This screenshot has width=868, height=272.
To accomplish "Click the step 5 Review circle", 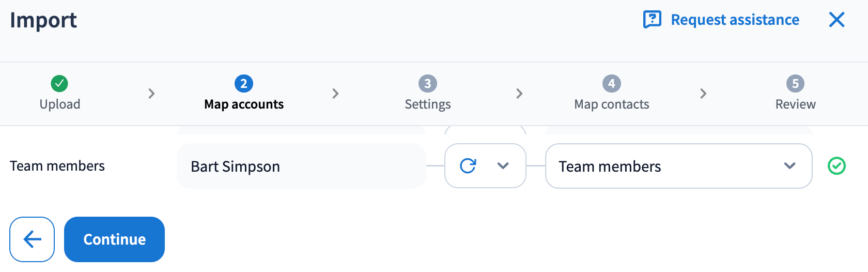I will coord(795,83).
